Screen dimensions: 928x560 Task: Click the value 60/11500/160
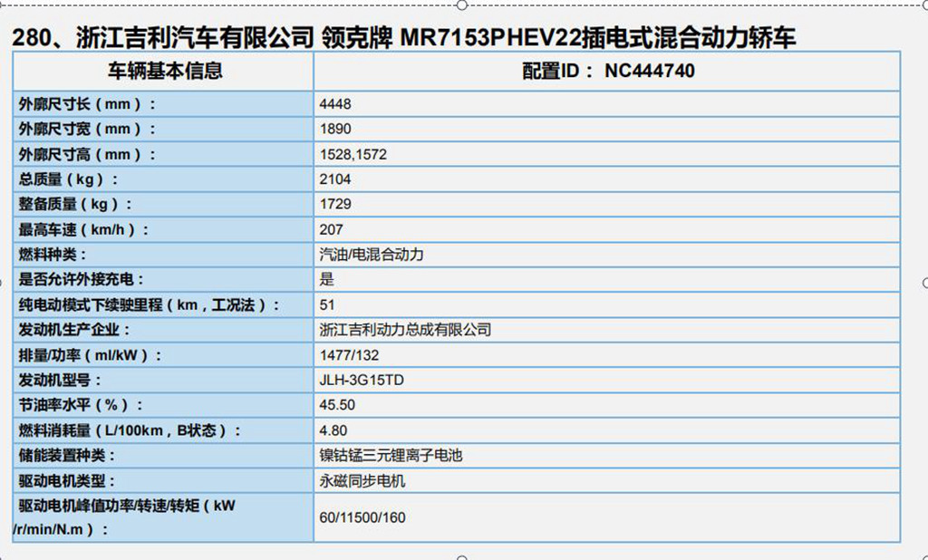(x=362, y=517)
